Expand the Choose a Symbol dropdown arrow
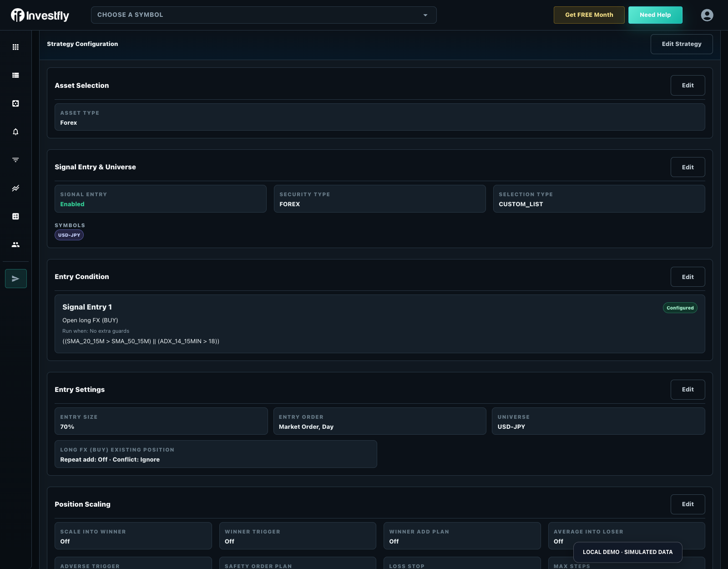Viewport: 728px width, 569px height. [x=425, y=15]
